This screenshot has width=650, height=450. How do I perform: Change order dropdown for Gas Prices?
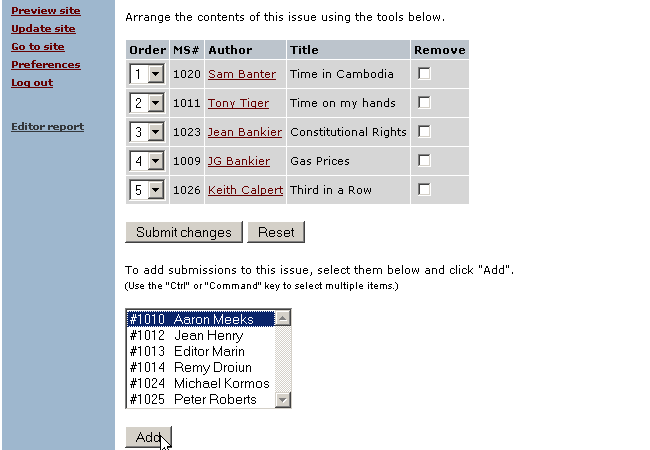point(147,161)
